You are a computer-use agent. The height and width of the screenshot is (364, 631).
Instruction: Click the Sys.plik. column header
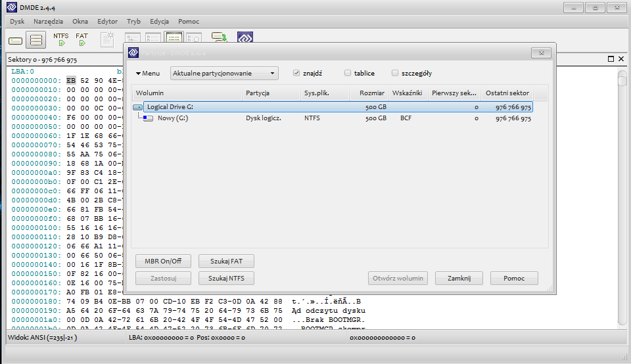[x=325, y=93]
